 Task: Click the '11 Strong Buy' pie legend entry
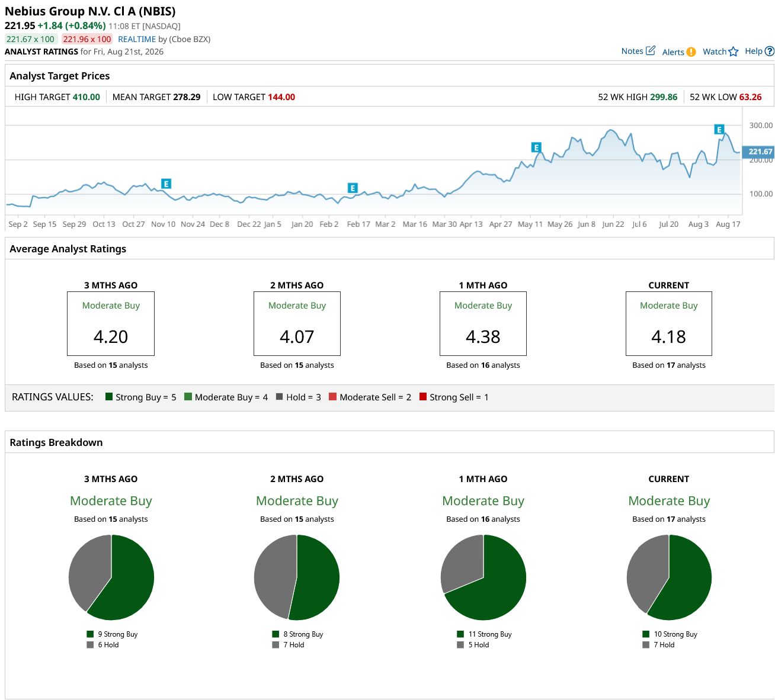[484, 634]
